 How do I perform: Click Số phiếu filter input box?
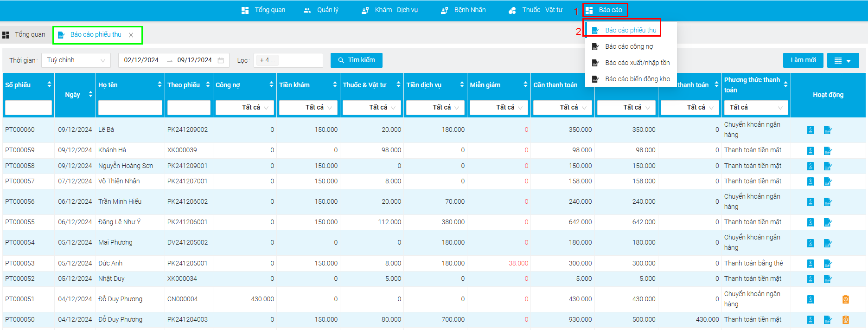point(28,107)
